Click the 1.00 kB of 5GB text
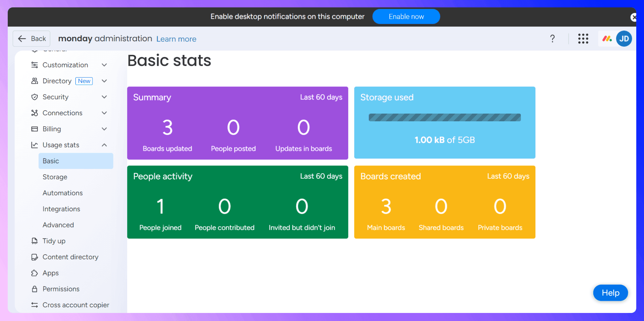This screenshot has width=644, height=321. 445,140
